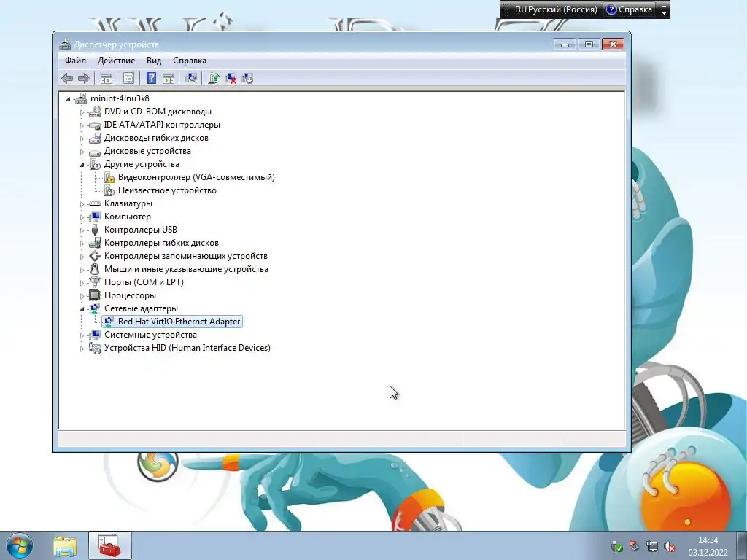This screenshot has height=560, width=747.
Task: Open the Справка menu in Device Manager
Action: tap(190, 61)
